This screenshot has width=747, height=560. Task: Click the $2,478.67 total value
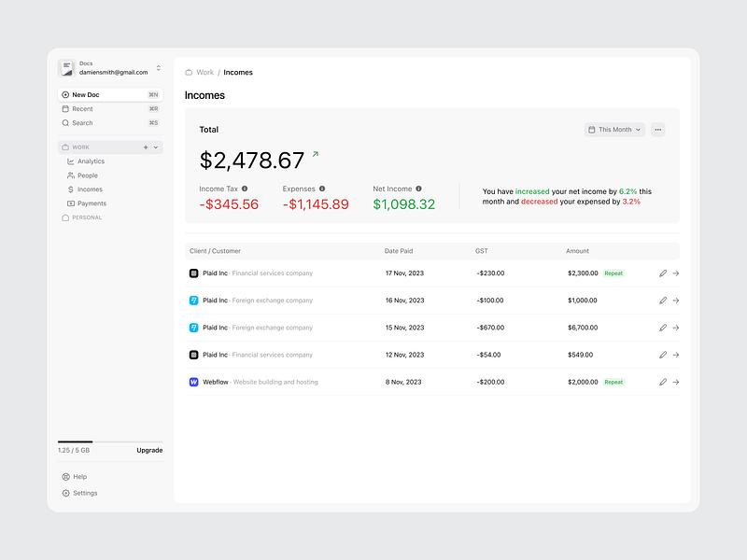click(x=251, y=161)
